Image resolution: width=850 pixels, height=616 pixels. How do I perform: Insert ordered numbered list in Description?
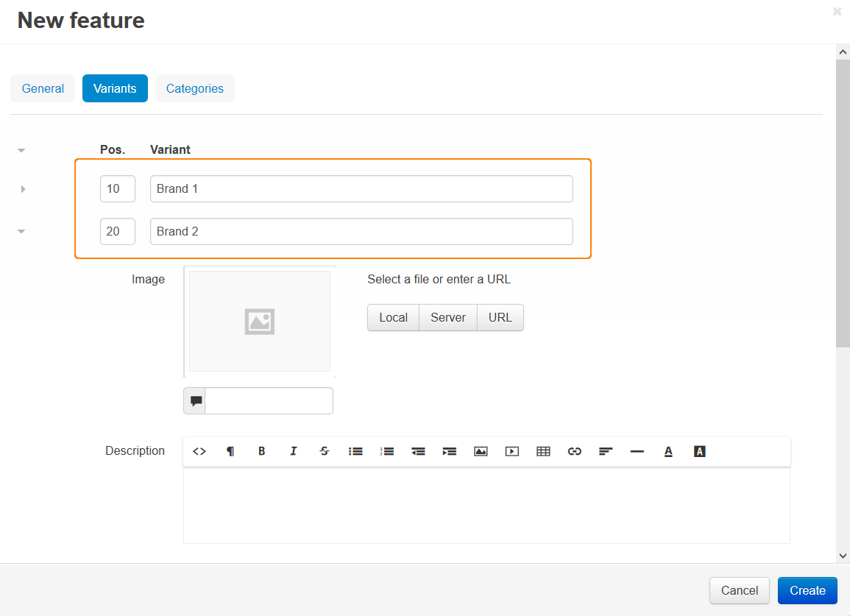387,451
